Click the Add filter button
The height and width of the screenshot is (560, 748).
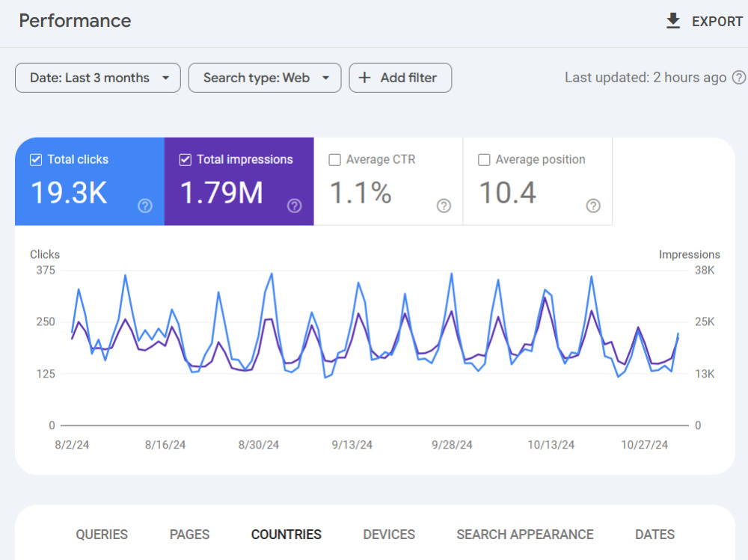400,78
